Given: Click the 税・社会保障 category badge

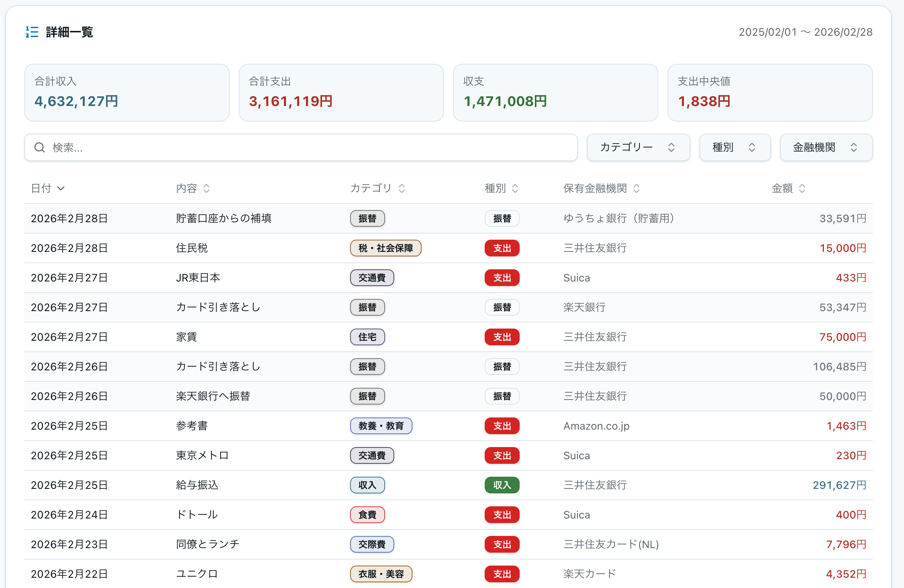Looking at the screenshot, I should (385, 248).
